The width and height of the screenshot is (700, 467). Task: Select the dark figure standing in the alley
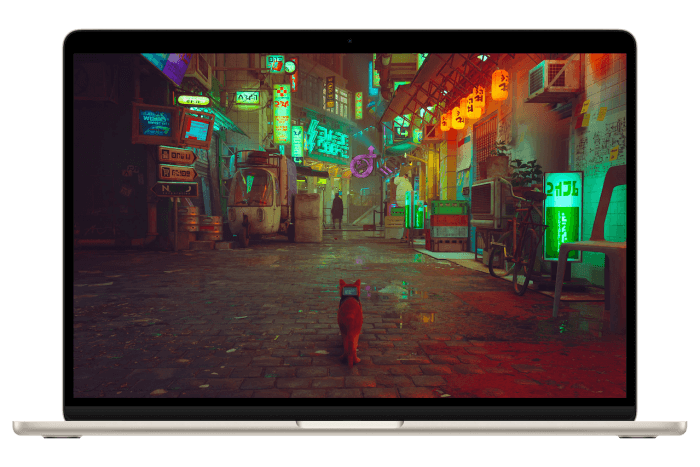[337, 211]
